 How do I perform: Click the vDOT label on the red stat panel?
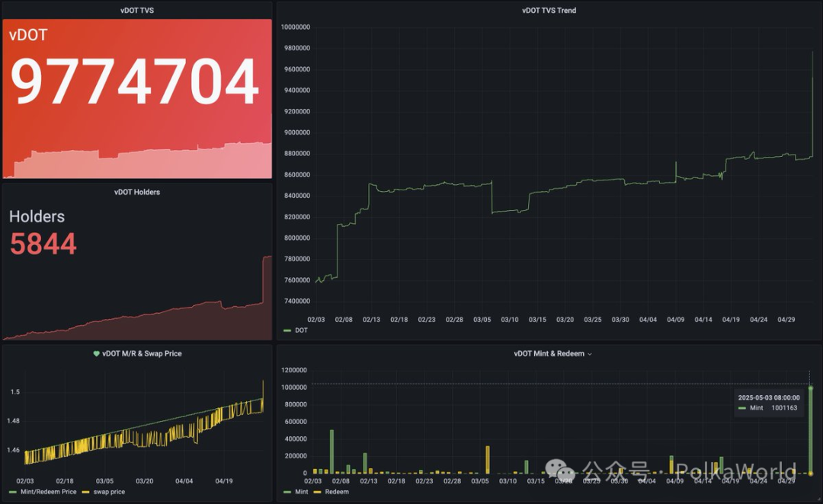click(28, 35)
